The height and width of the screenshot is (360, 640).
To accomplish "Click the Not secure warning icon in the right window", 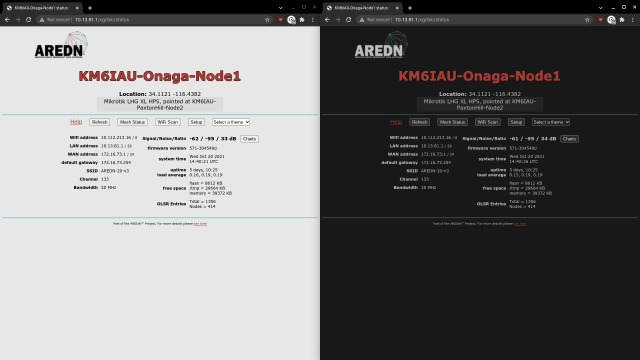I will [362, 20].
